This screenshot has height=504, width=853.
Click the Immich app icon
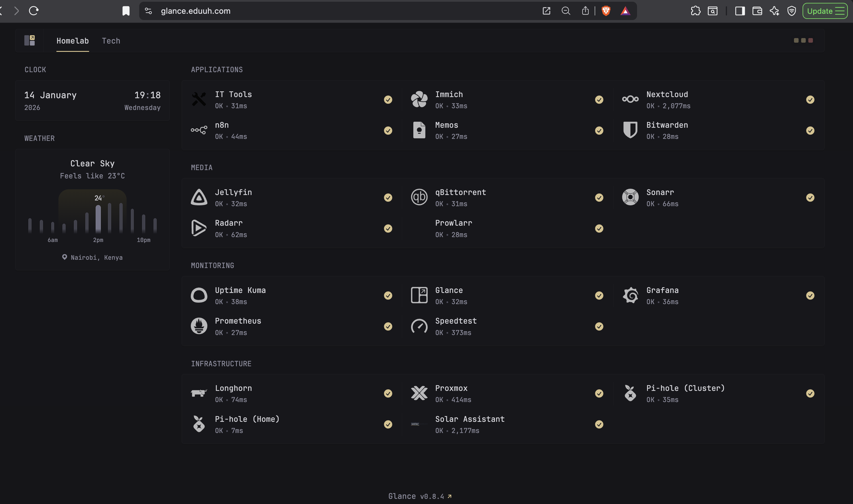tap(419, 99)
